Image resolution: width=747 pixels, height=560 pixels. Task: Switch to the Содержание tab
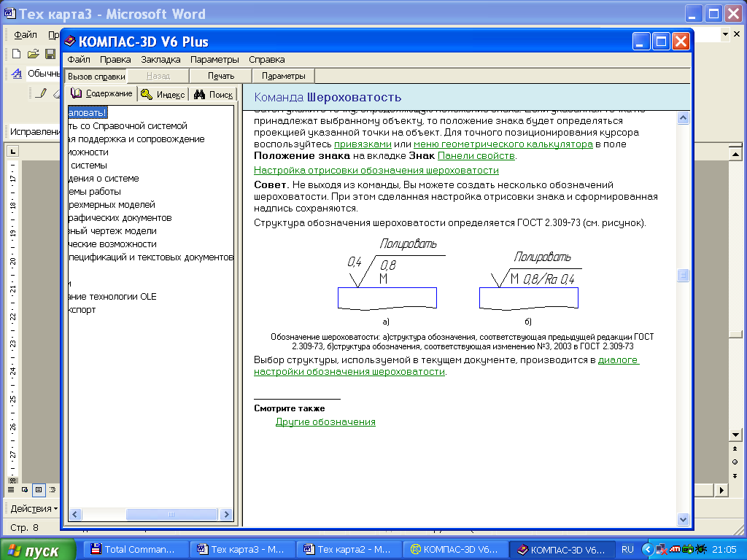pyautogui.click(x=101, y=94)
